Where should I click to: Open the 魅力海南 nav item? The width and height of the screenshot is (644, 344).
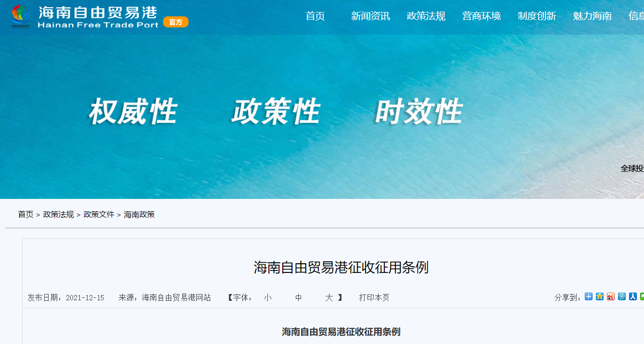tap(593, 16)
